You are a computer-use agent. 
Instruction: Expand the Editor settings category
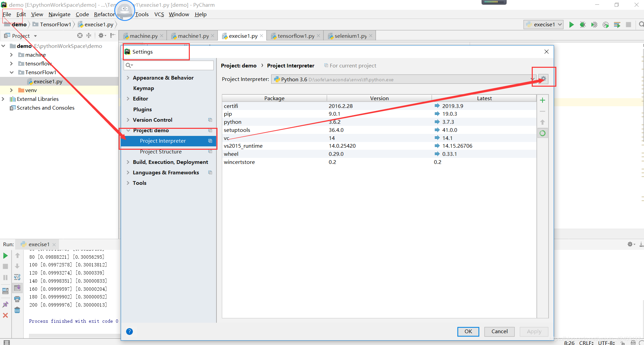pos(128,98)
